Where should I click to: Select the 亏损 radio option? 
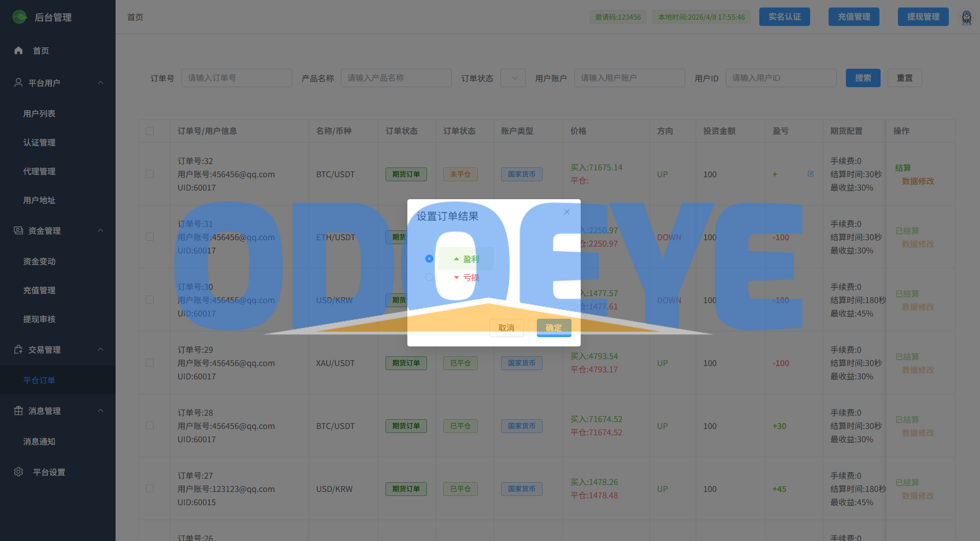429,277
